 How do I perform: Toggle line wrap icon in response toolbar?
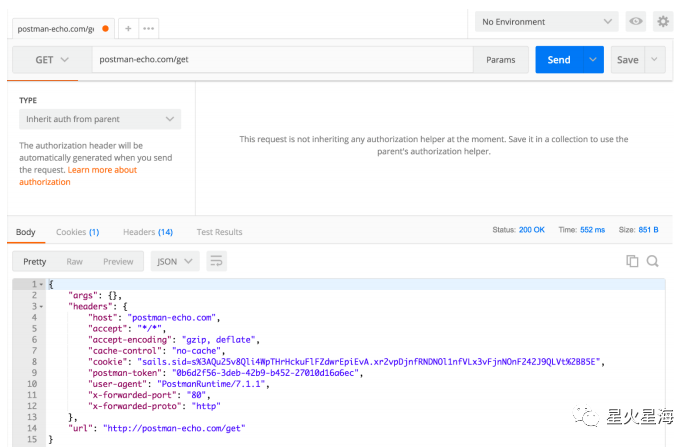point(217,261)
